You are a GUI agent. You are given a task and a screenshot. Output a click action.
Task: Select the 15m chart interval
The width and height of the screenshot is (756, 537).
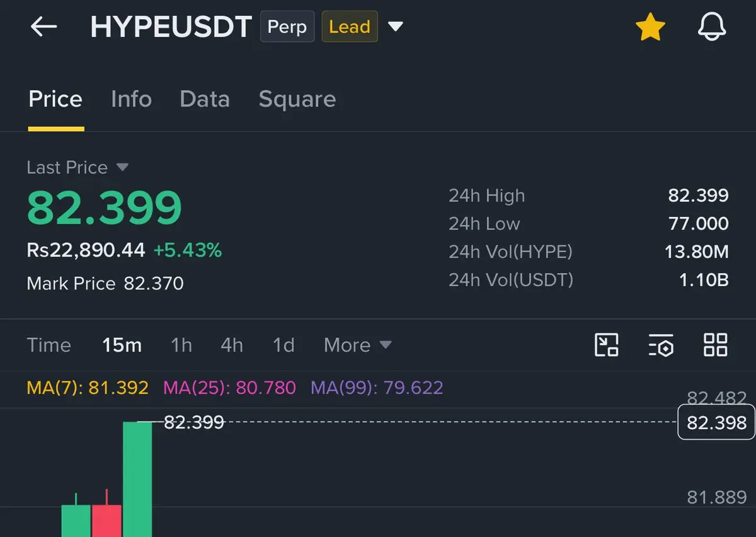pyautogui.click(x=122, y=345)
